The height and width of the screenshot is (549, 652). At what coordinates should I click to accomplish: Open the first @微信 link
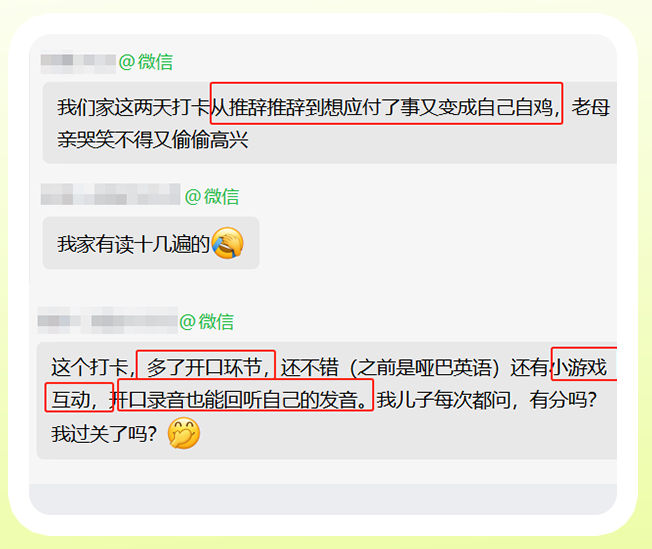tap(146, 62)
